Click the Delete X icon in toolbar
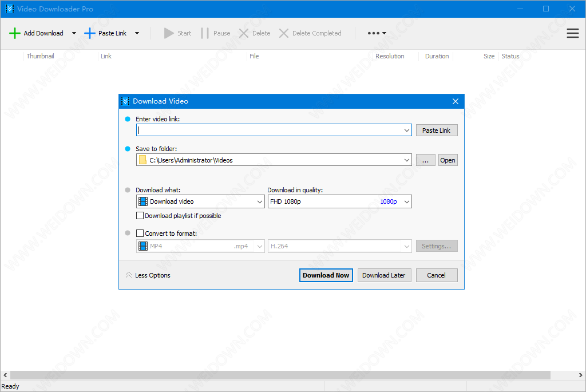The image size is (586, 392). pos(244,33)
